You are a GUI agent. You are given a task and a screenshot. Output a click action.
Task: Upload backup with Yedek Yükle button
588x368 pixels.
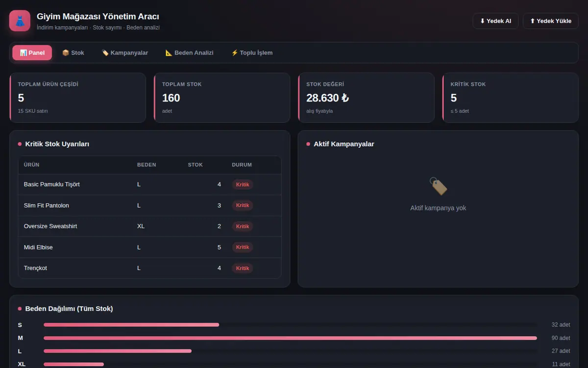tap(551, 21)
